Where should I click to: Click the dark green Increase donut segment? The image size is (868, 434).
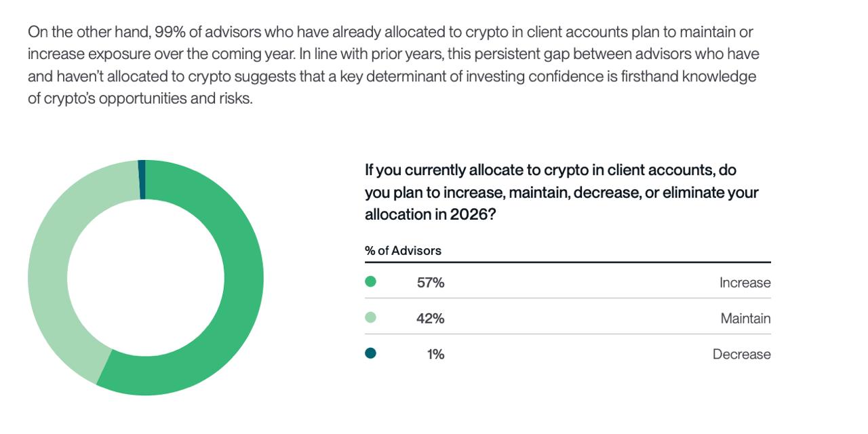[x=243, y=278]
